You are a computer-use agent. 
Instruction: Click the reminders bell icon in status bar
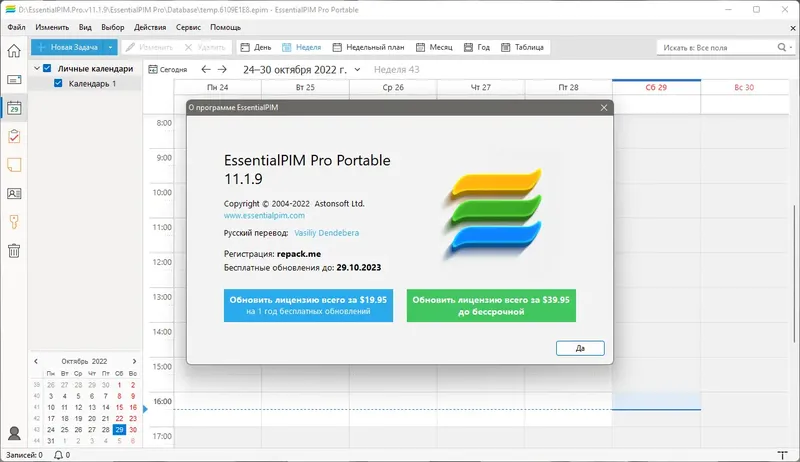tap(59, 455)
